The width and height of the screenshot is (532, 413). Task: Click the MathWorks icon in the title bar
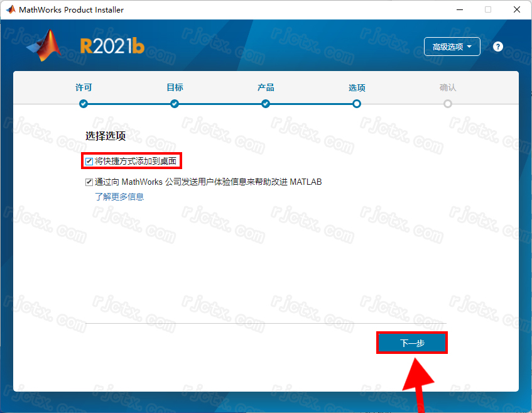(10, 9)
